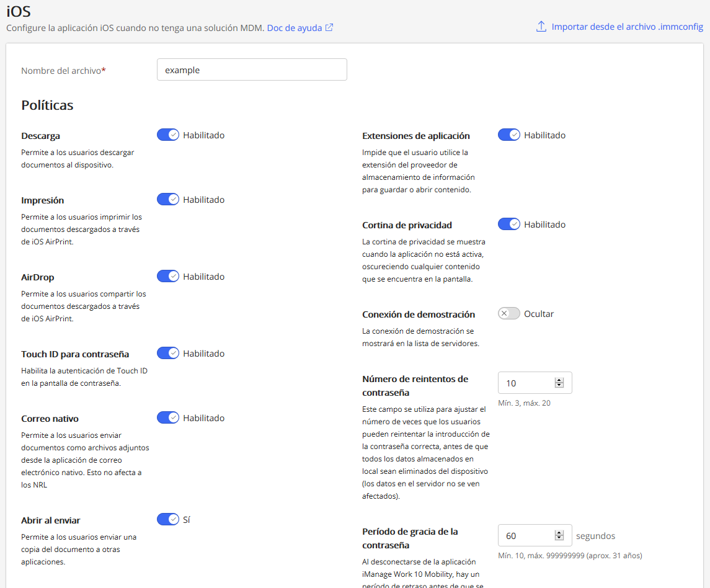Turn off Cortina de privacidad switch
This screenshot has height=588, width=710.
click(509, 224)
